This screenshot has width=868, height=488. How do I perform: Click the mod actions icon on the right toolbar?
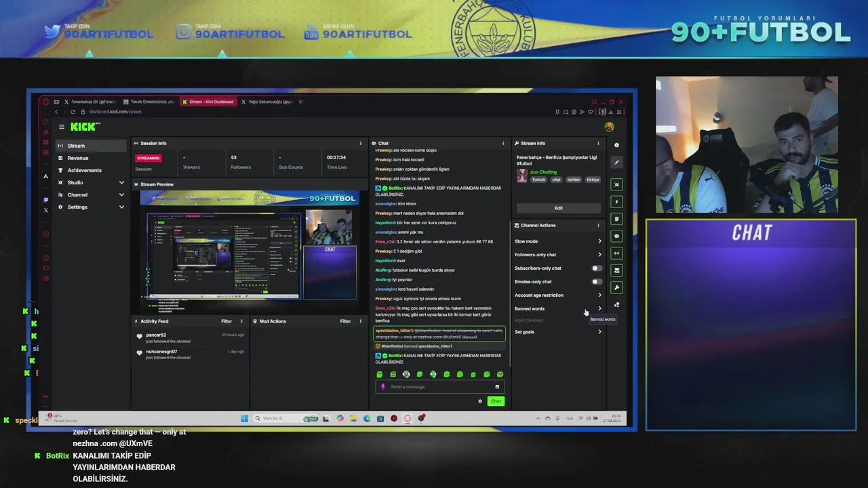point(616,270)
